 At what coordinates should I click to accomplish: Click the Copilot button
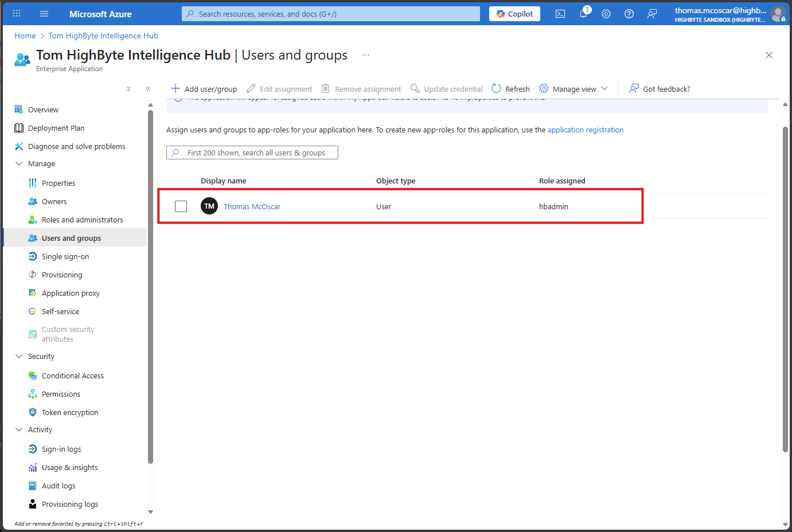click(x=514, y=14)
